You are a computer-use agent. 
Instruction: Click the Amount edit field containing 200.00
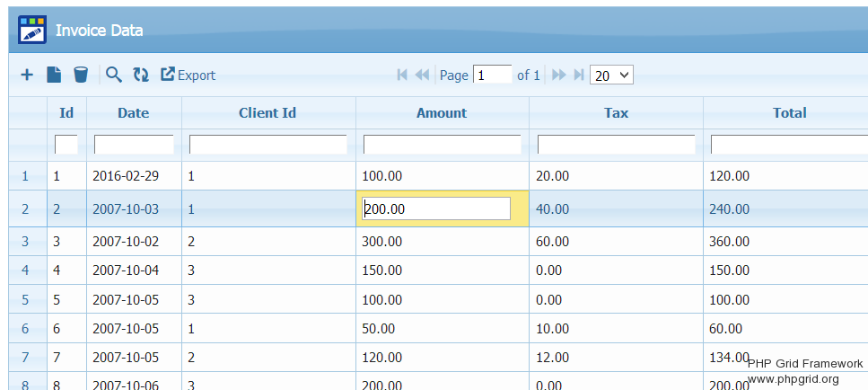pos(436,209)
